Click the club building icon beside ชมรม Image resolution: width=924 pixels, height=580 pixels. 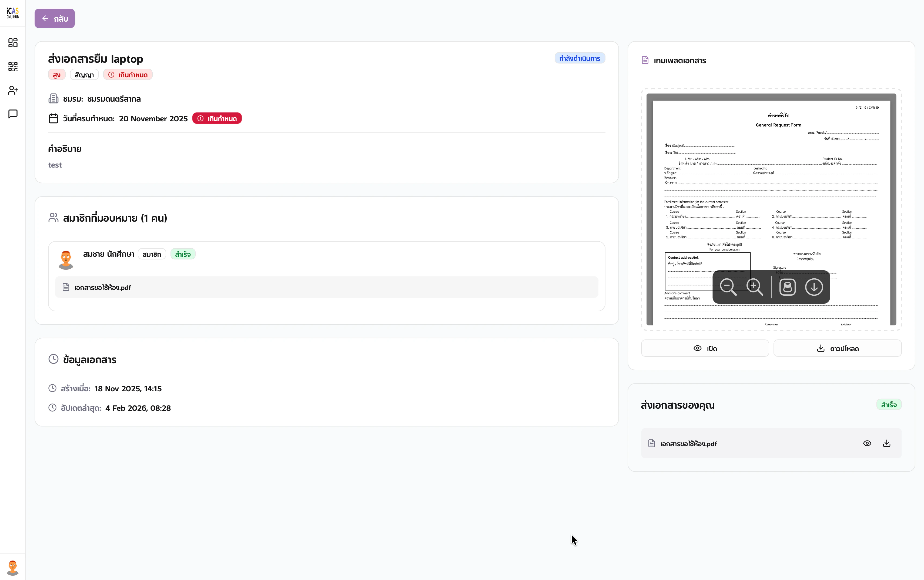click(x=53, y=99)
